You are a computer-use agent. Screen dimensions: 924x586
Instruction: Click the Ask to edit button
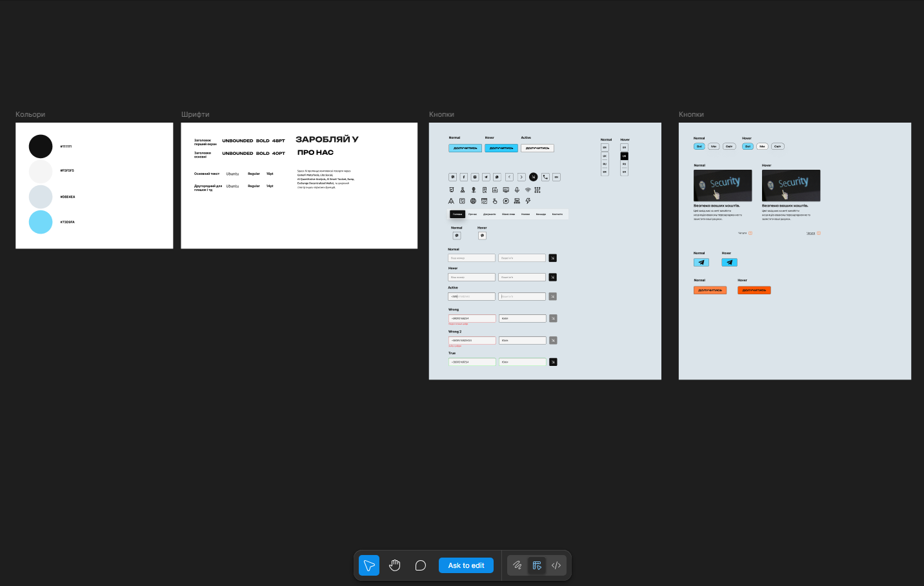(x=466, y=565)
